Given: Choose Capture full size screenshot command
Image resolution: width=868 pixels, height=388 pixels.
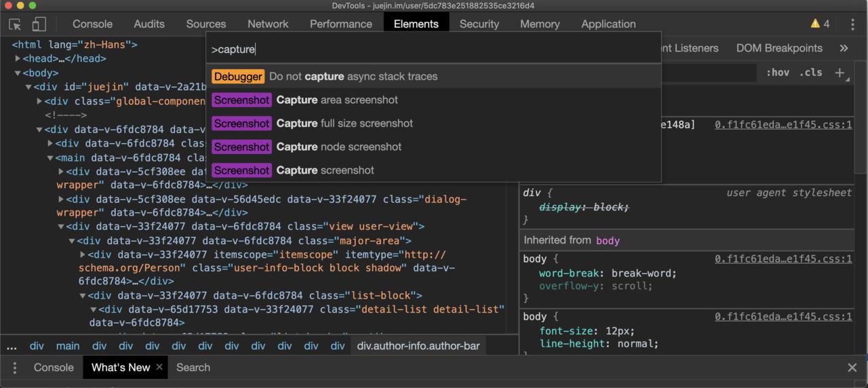Looking at the screenshot, I should click(x=433, y=123).
